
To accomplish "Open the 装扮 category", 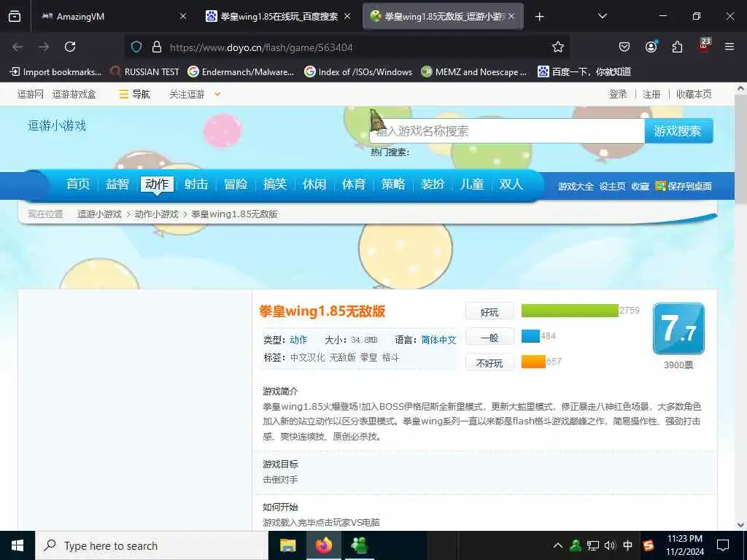I will (x=433, y=184).
